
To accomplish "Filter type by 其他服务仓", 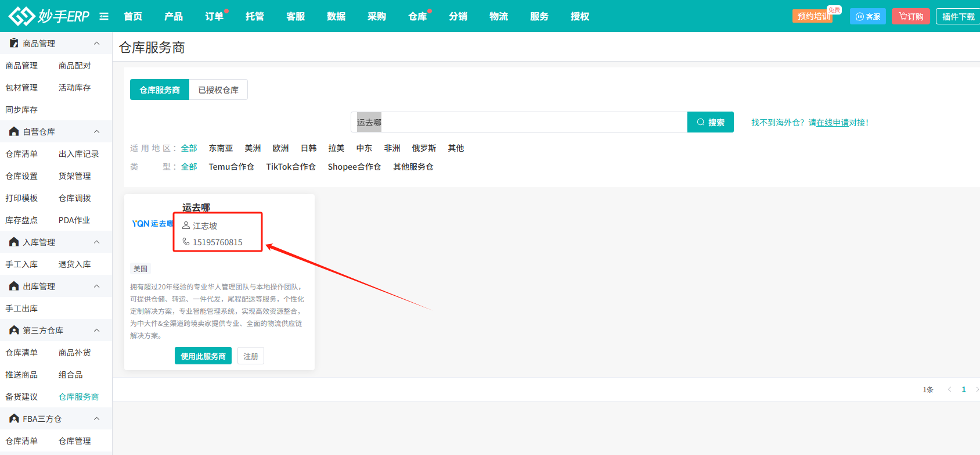I will tap(413, 167).
